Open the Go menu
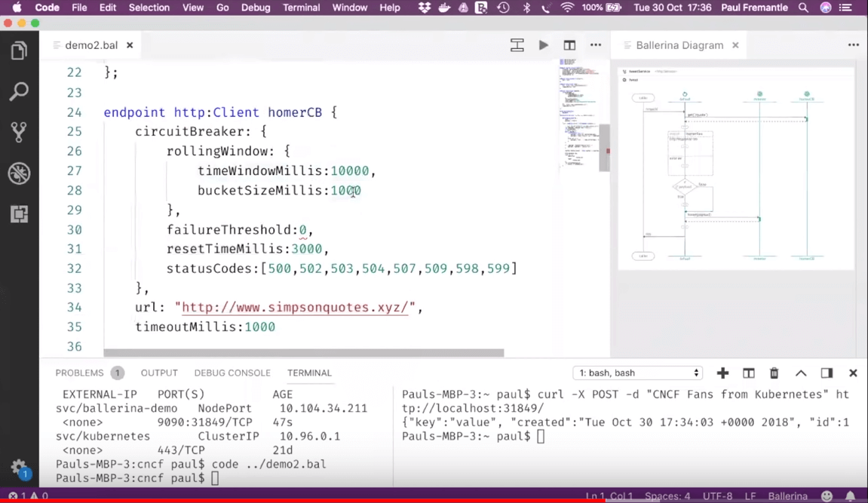This screenshot has height=503, width=868. (x=222, y=8)
